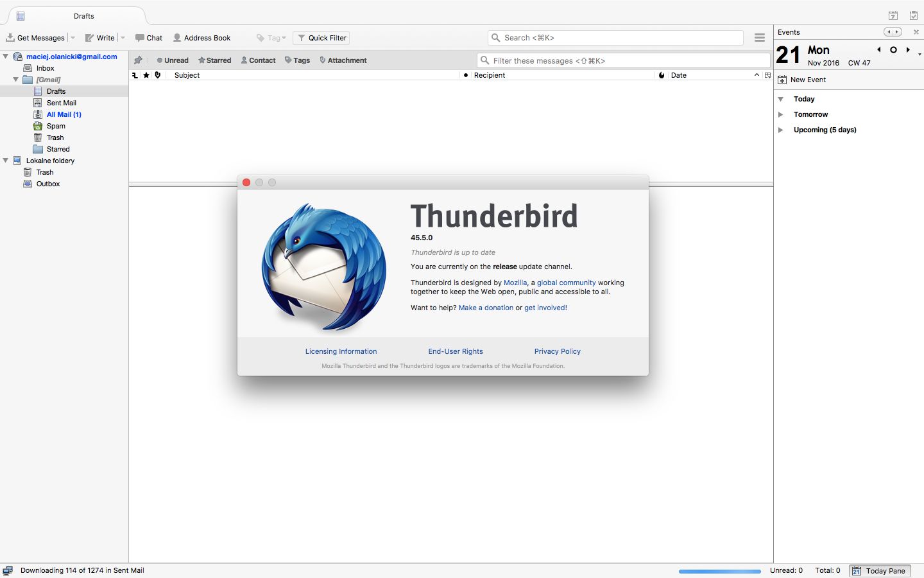Click the 'Filter these messages' field
Viewport: 924px width, 578px height.
(x=624, y=60)
